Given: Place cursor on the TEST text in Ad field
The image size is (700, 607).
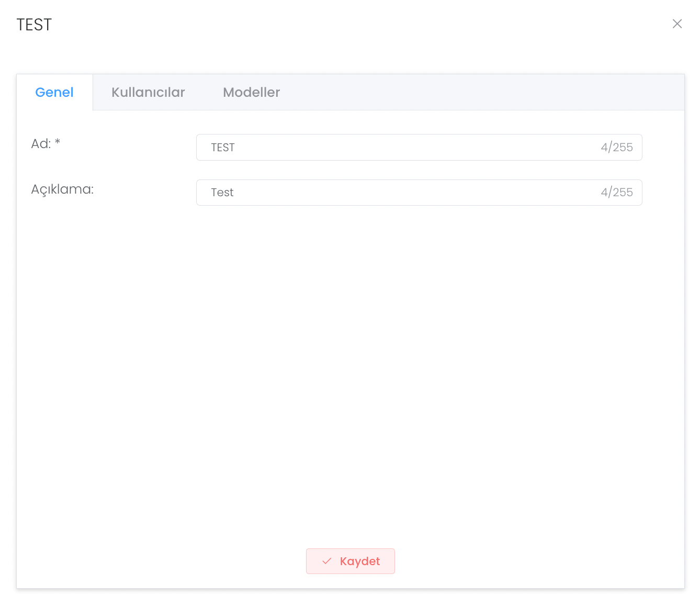Looking at the screenshot, I should point(223,148).
